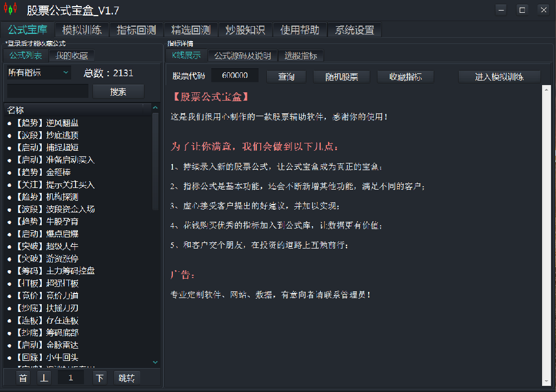
Task: Click the up arrow on the indicator list scrollbar
Action: [156, 107]
